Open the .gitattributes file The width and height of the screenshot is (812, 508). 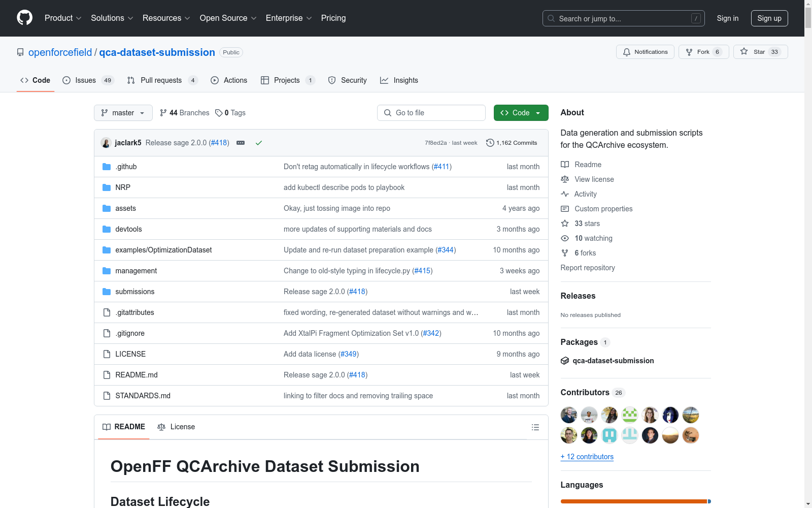coord(134,312)
